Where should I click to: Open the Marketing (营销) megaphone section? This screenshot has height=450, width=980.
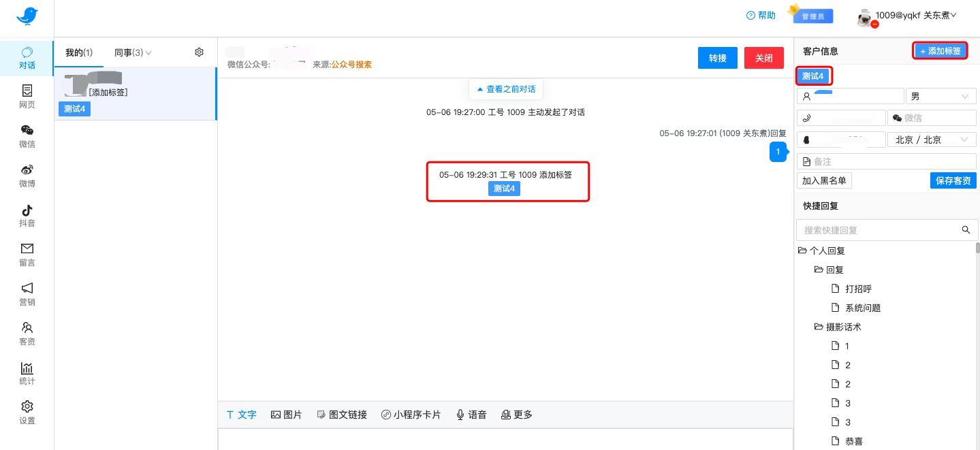click(27, 294)
